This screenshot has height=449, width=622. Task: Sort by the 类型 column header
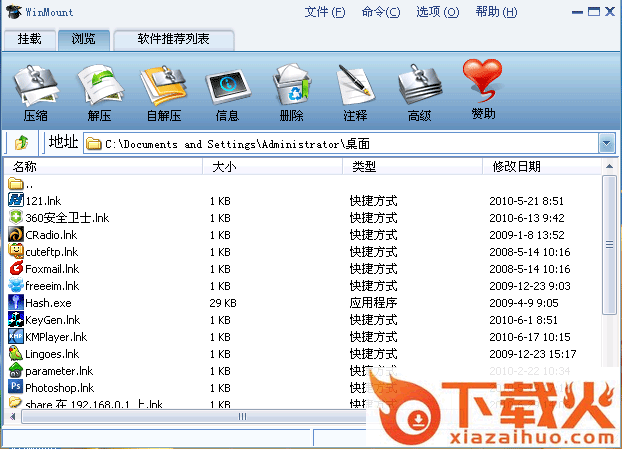[x=413, y=167]
